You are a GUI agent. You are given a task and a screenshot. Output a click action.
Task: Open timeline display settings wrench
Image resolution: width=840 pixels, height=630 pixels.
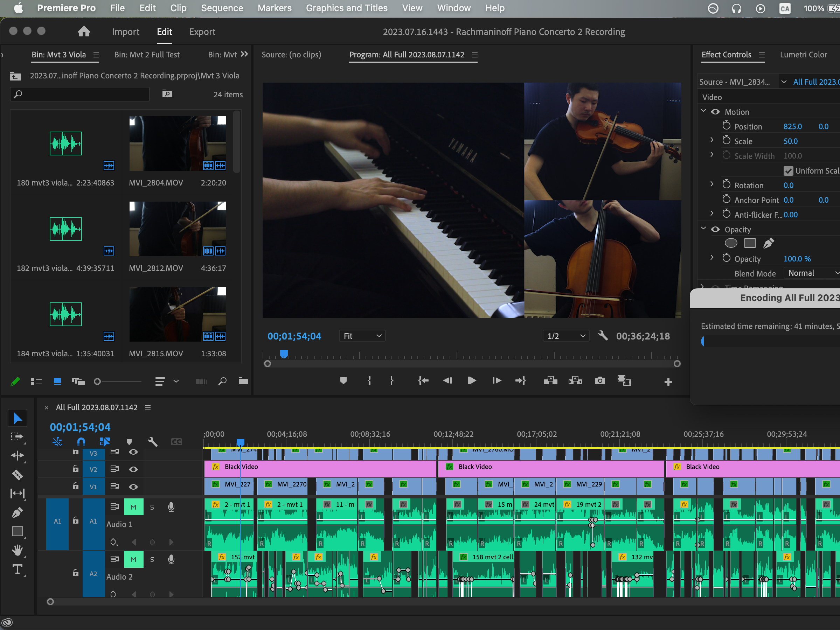click(153, 441)
